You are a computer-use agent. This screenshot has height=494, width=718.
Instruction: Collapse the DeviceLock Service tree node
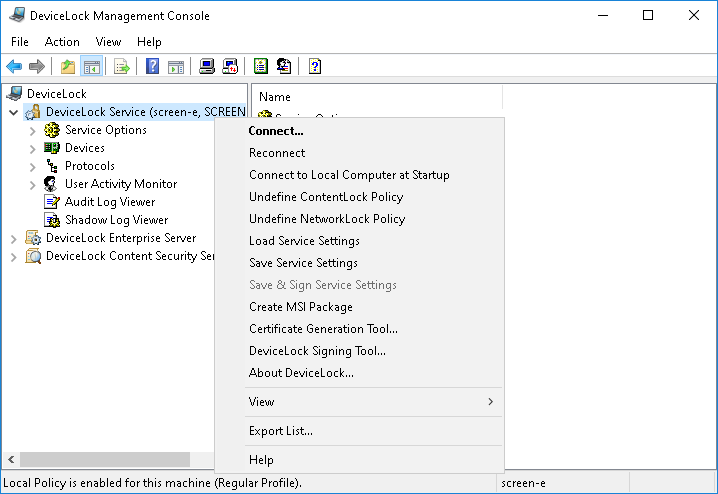tap(13, 112)
